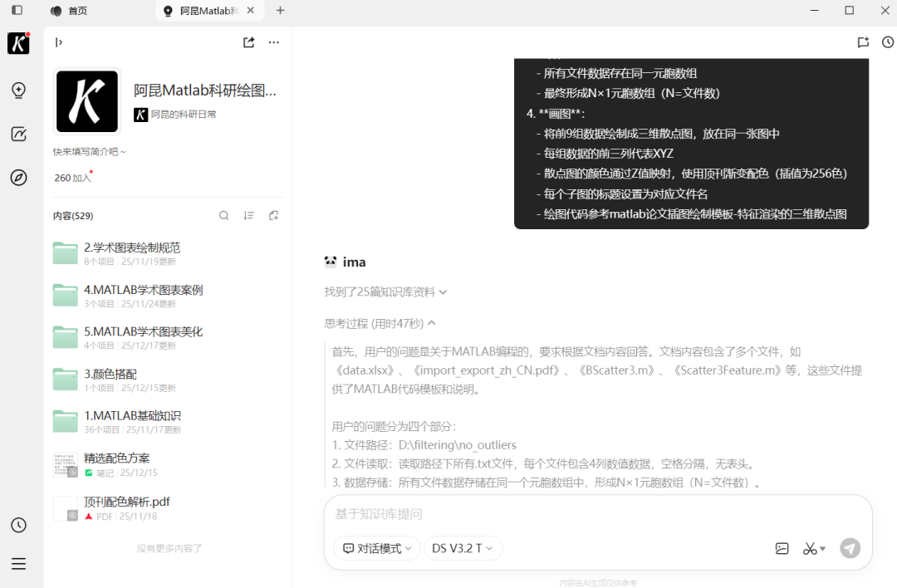This screenshot has height=588, width=897.
Task: Click the K profile avatar in left sidebar
Action: tap(18, 43)
